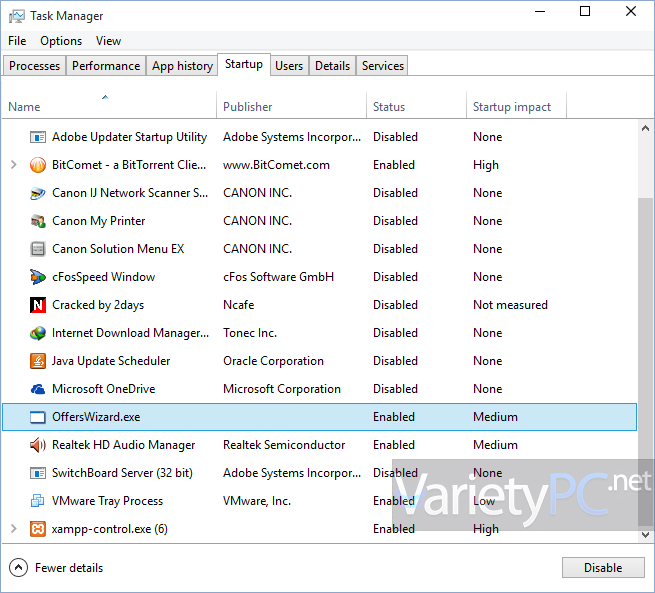655x593 pixels.
Task: Click the Canon IJ Network Scanner icon
Action: (38, 193)
